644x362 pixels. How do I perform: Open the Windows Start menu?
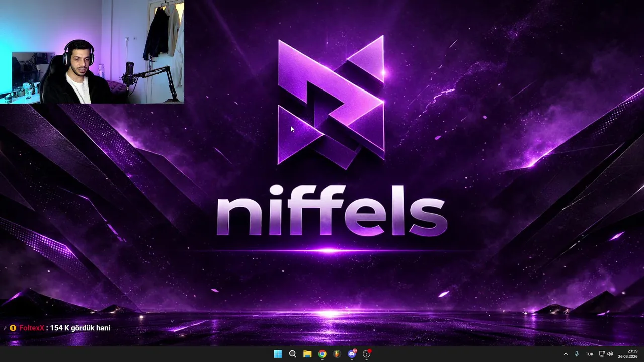(278, 354)
